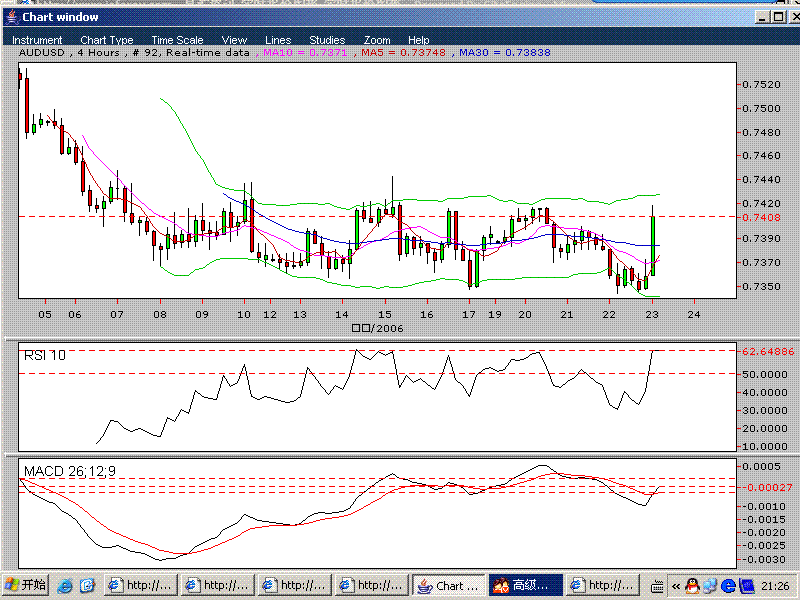Switch to the Chart taskbar button
The height and width of the screenshot is (600, 800).
click(448, 585)
